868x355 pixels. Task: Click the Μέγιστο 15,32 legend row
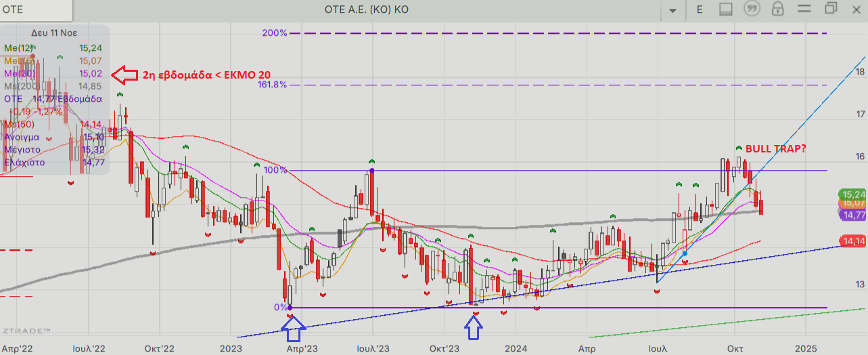point(53,149)
